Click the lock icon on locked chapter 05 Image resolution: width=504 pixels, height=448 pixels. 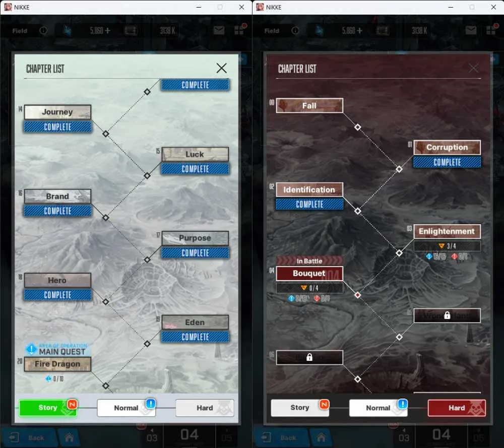tap(447, 315)
